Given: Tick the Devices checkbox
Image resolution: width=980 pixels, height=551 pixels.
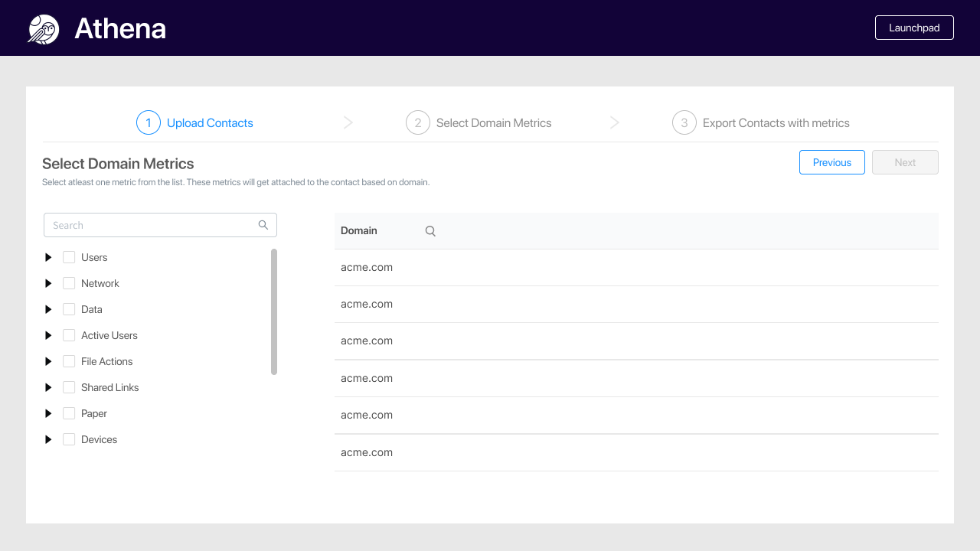Looking at the screenshot, I should (69, 439).
